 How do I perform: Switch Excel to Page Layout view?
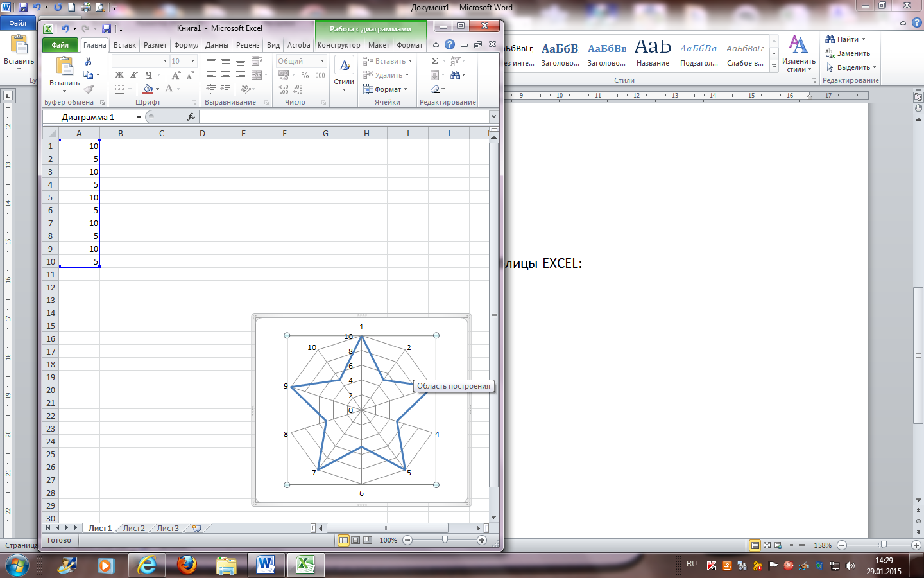[355, 540]
